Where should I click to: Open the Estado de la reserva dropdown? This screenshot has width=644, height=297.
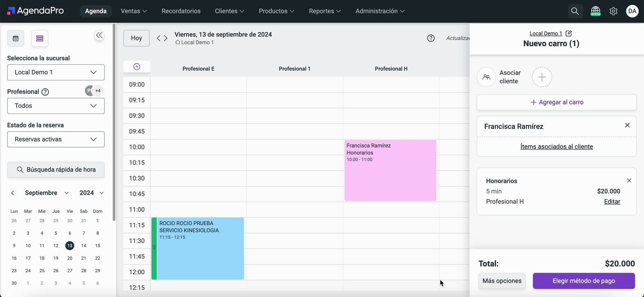click(56, 139)
